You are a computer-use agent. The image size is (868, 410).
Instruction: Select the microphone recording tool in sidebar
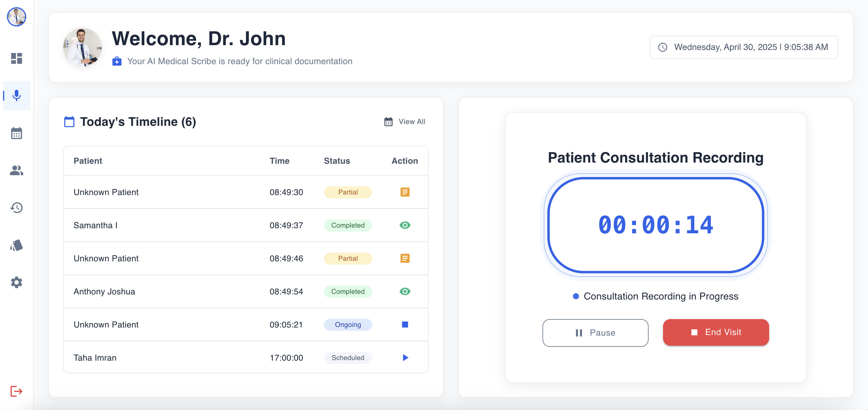pyautogui.click(x=16, y=96)
